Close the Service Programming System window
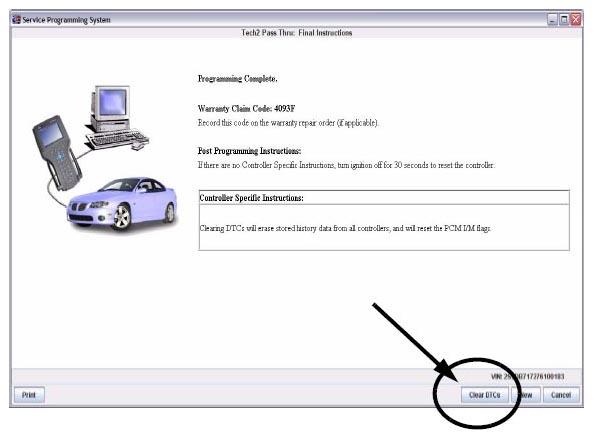 pyautogui.click(x=576, y=20)
